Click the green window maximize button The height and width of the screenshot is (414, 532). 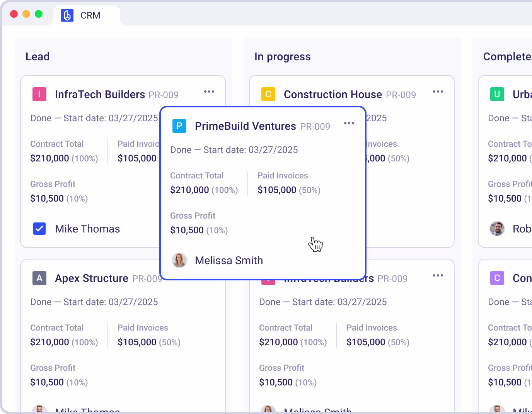coord(39,14)
